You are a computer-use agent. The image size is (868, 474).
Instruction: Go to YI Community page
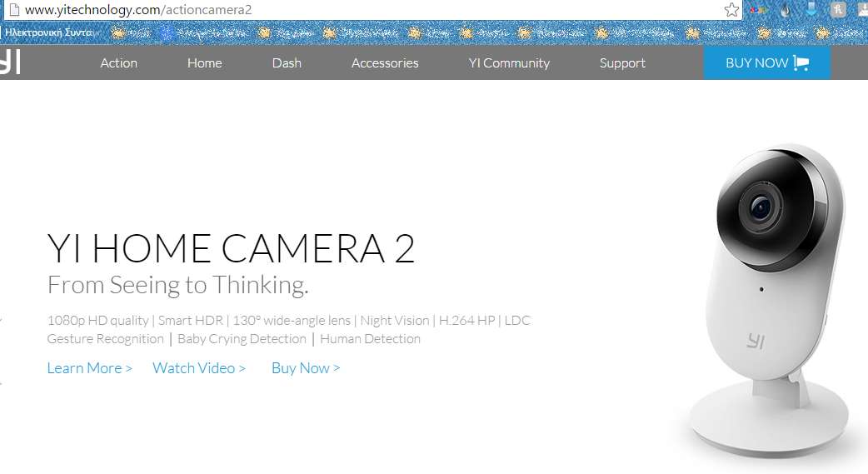point(509,63)
